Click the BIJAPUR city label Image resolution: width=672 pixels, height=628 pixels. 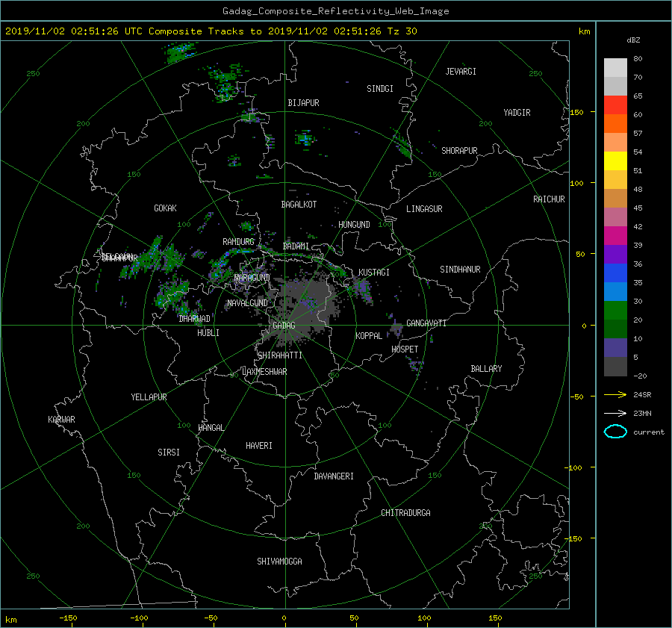click(x=303, y=103)
